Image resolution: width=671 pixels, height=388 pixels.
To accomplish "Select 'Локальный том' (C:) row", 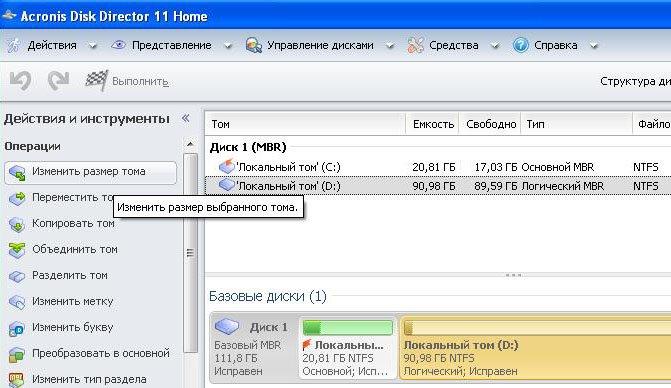I will coord(438,167).
